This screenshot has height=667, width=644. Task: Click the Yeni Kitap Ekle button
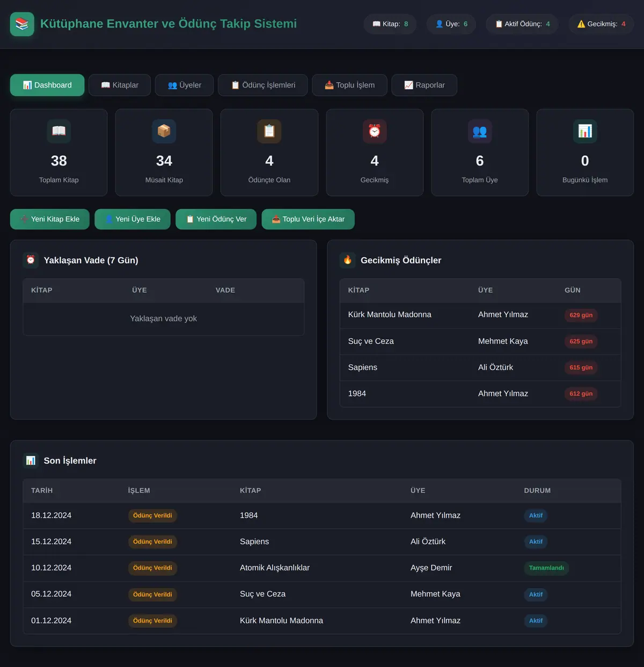[x=50, y=219]
